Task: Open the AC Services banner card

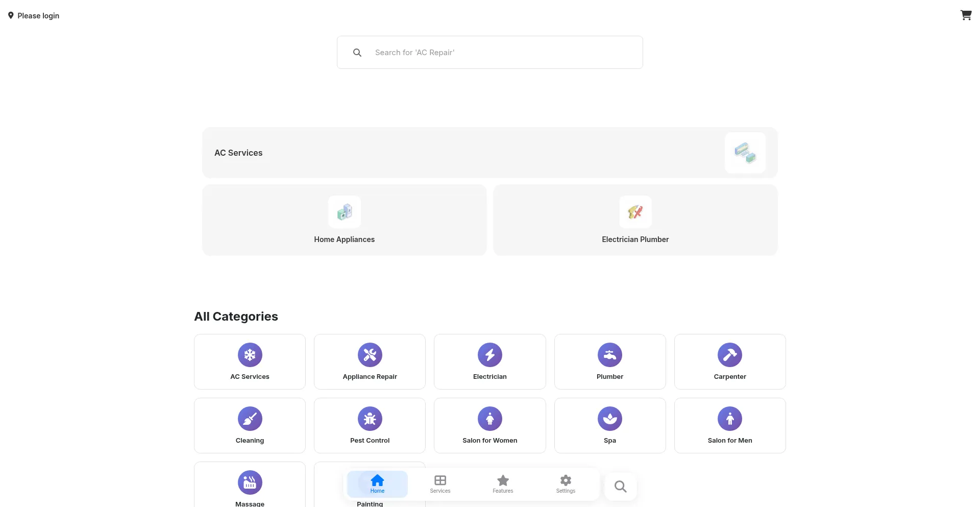Action: 489,153
